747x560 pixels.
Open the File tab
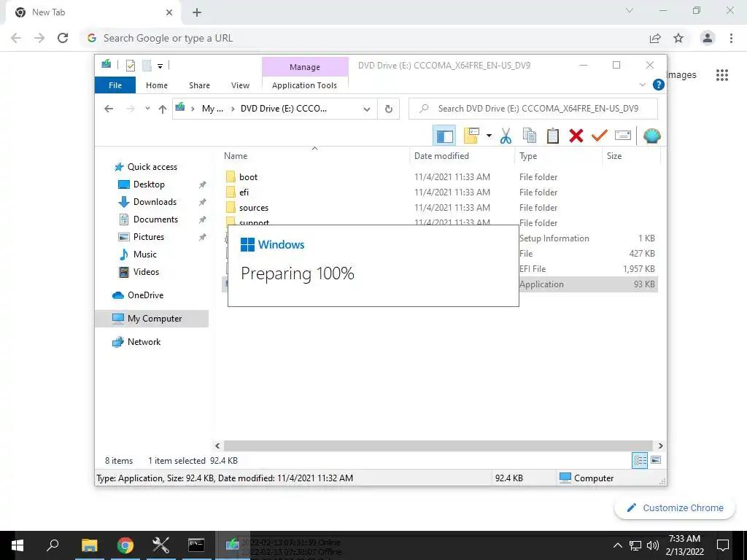pyautogui.click(x=115, y=85)
